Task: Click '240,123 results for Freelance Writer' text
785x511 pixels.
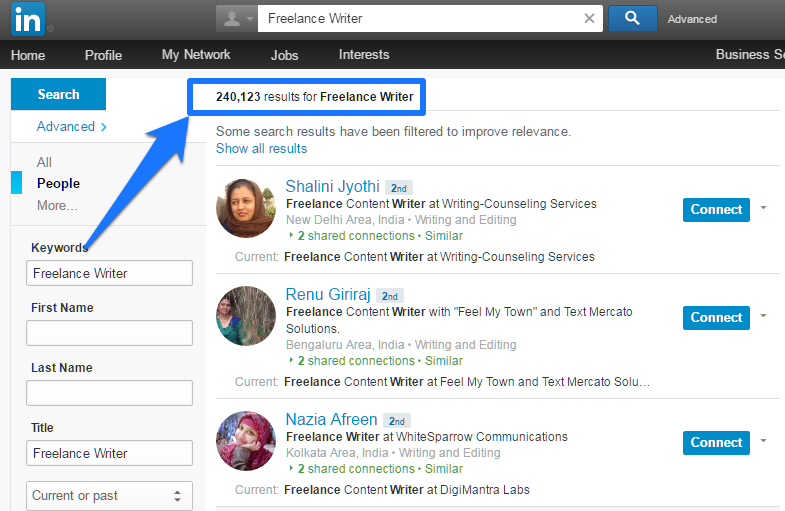Action: pos(314,97)
